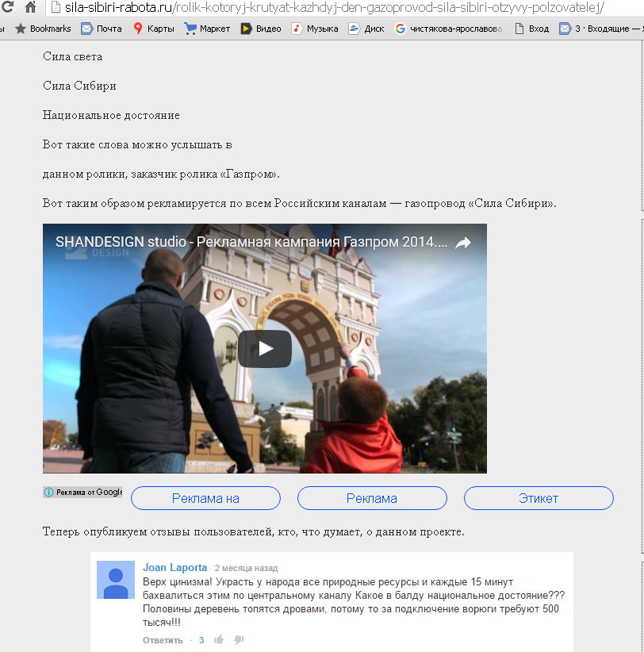Open Joan Laporta's profile avatar
This screenshot has height=652, width=644.
[116, 580]
